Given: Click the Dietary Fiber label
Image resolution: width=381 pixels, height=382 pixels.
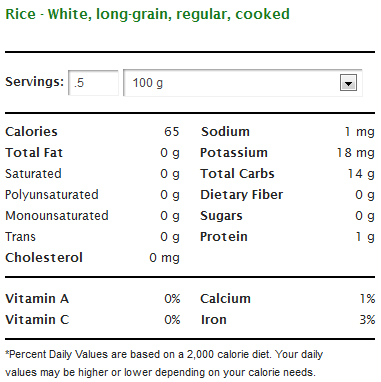Looking at the screenshot, I should tap(242, 195).
